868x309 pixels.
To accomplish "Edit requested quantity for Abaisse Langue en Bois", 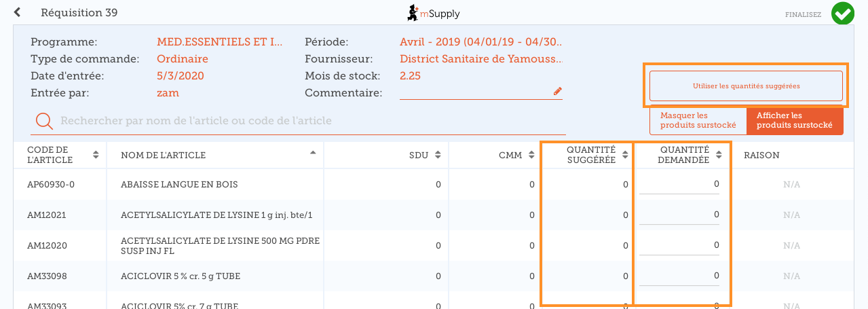I will [x=679, y=184].
